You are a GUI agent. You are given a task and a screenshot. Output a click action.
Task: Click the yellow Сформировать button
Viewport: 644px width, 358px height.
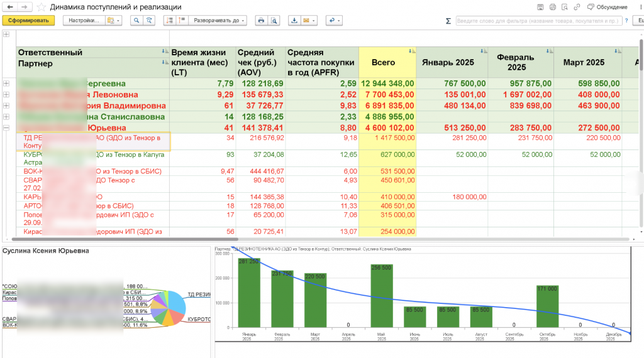point(28,21)
